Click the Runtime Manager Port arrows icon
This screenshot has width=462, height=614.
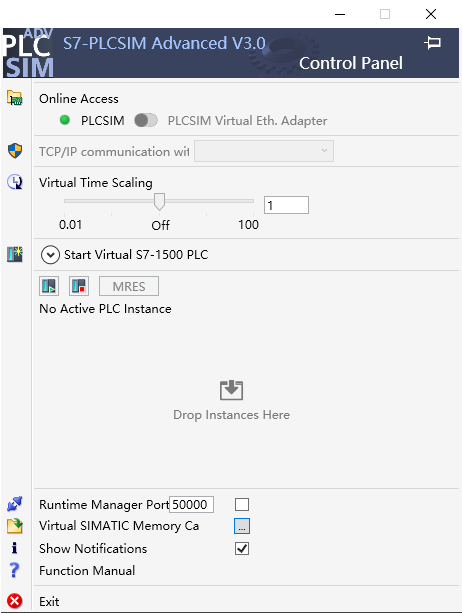pos(14,504)
